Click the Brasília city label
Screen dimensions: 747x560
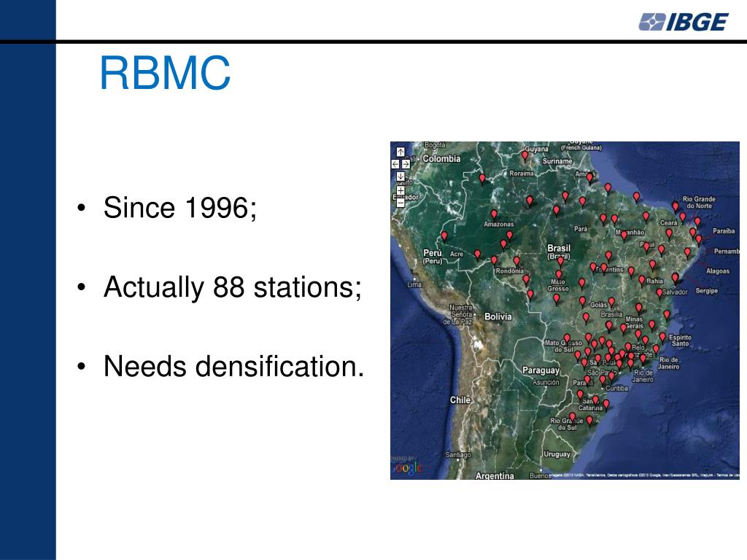click(612, 314)
